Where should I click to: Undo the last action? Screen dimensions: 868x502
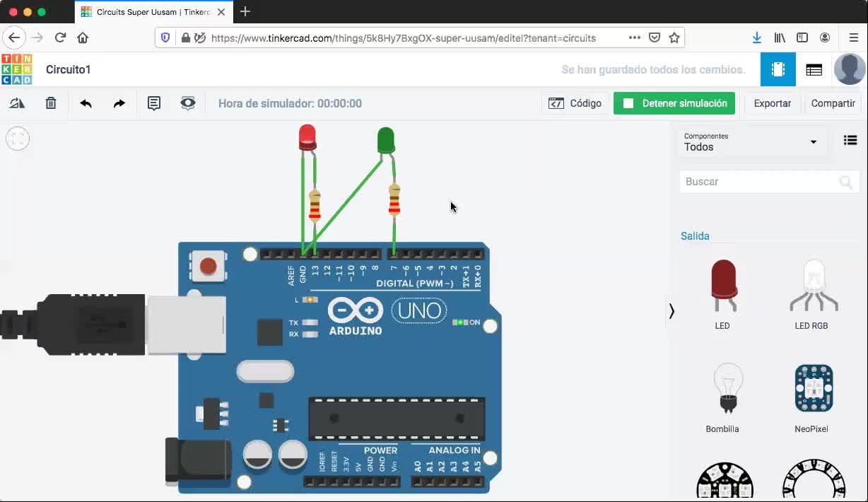coord(86,103)
